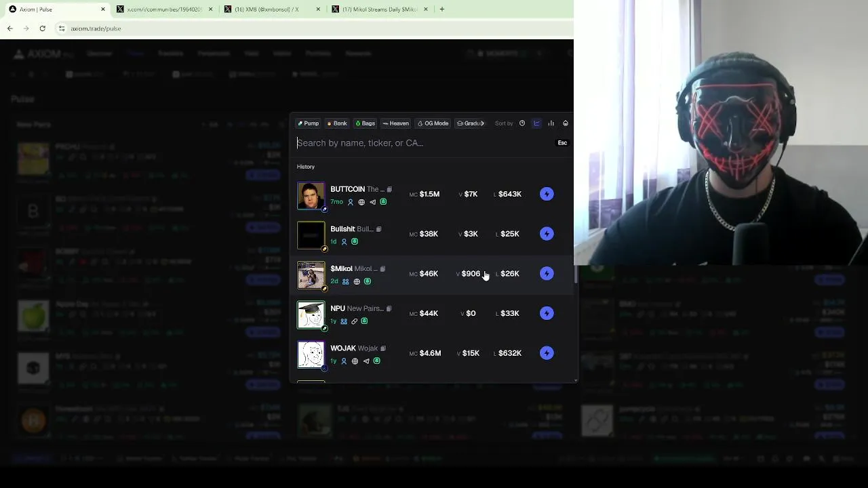Viewport: 868px width, 488px height.
Task: Open WOJAK website globe icon
Action: point(355,361)
